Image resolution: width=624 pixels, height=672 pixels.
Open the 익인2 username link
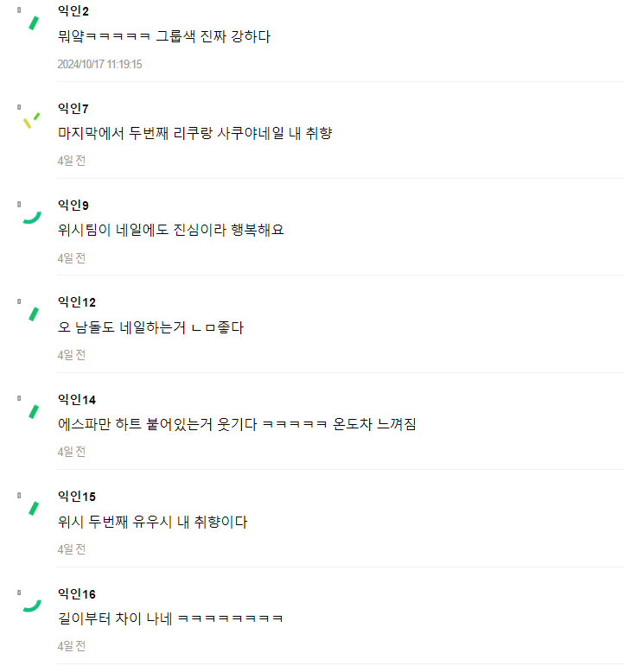click(73, 11)
